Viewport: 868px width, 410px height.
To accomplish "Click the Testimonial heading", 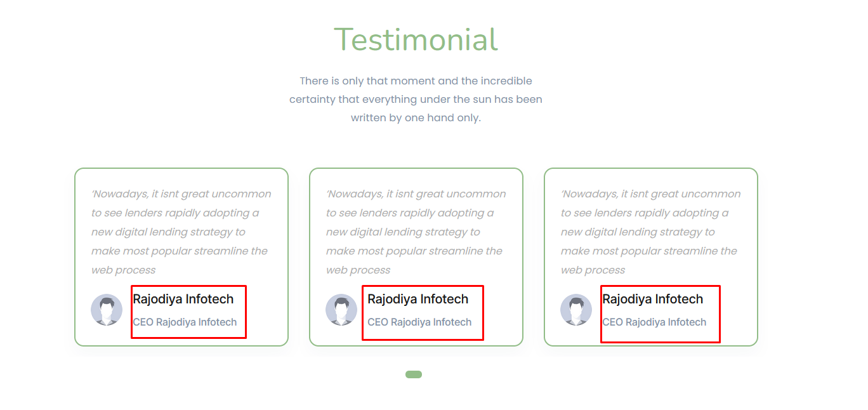I will (x=416, y=39).
